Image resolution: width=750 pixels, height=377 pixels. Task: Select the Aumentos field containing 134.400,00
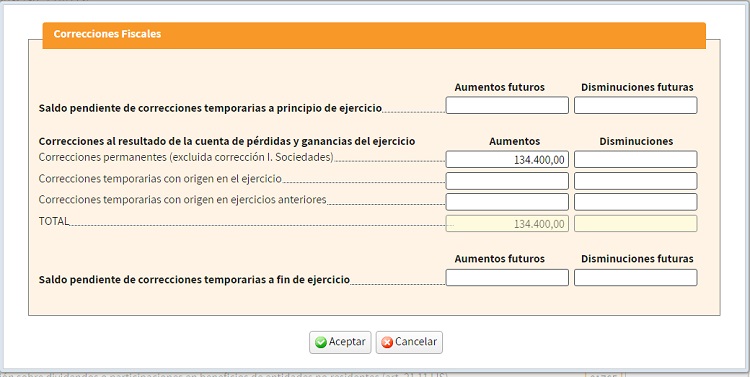[x=507, y=159]
